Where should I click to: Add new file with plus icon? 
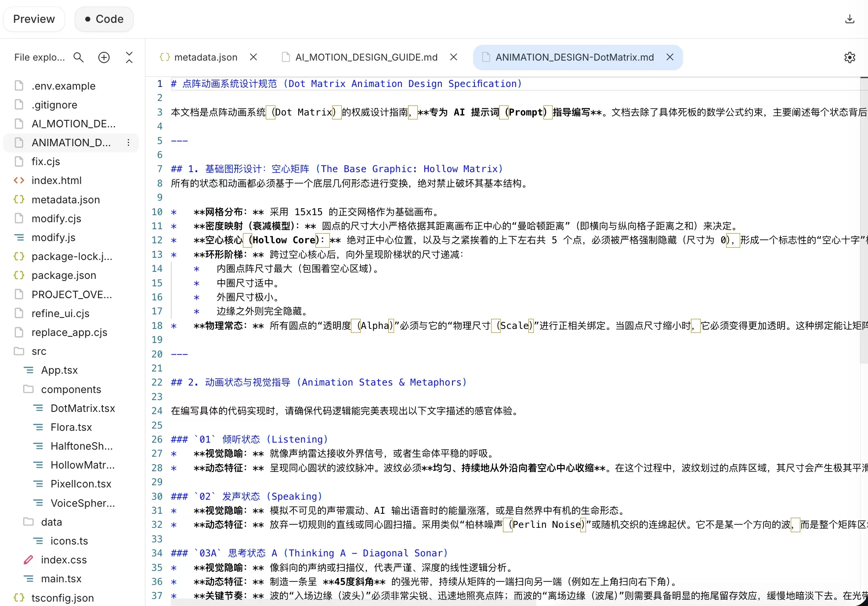tap(104, 57)
